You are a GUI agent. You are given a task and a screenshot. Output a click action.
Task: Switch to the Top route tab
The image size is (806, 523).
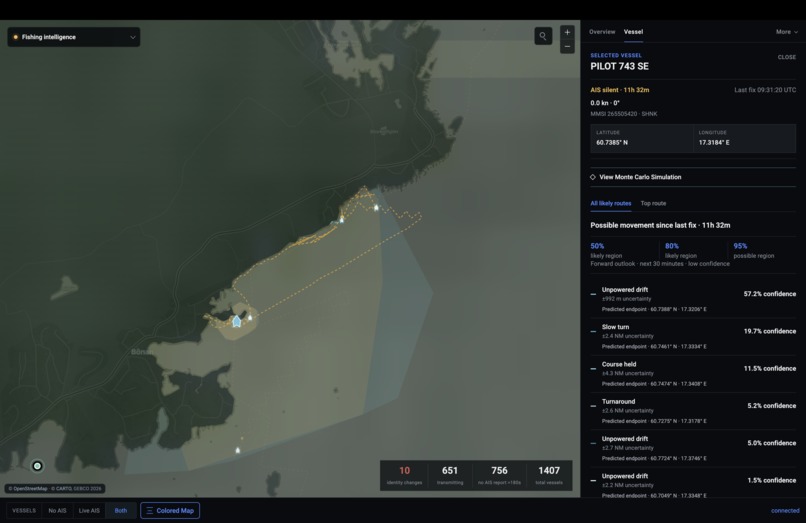tap(653, 204)
